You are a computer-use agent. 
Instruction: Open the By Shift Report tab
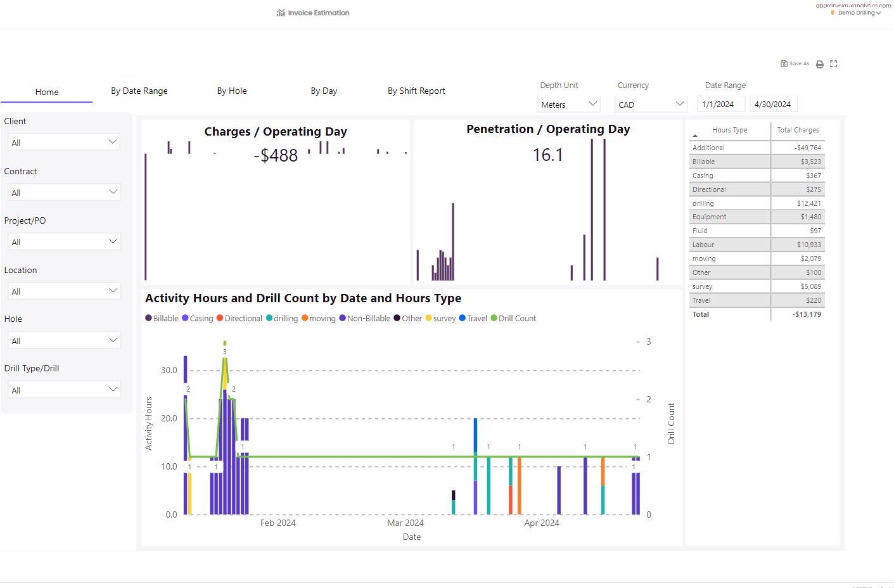416,91
